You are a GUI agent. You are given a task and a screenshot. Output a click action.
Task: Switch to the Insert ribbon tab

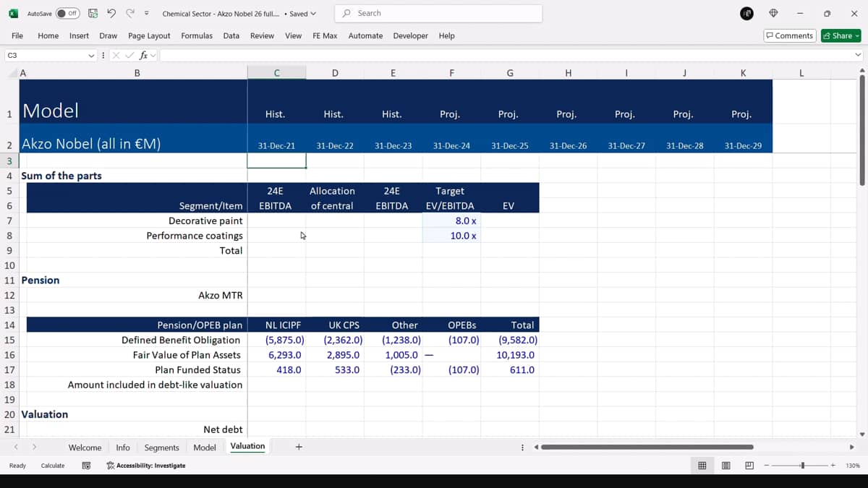tap(79, 35)
